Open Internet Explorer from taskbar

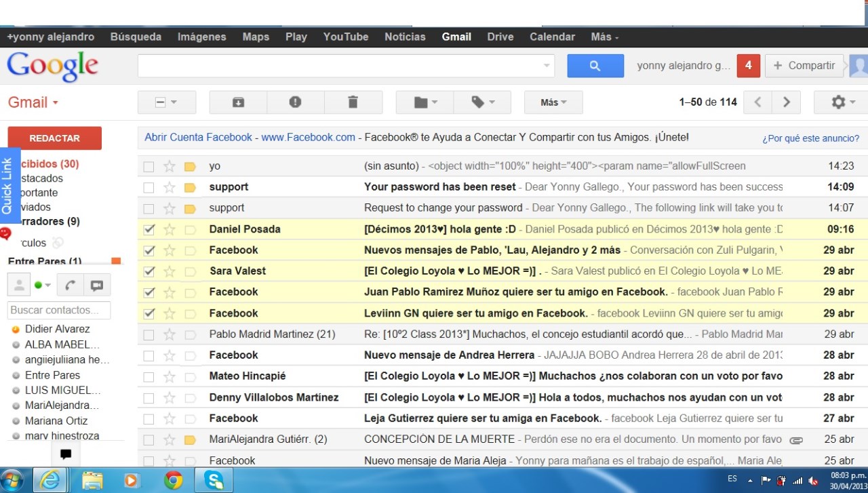pos(50,481)
